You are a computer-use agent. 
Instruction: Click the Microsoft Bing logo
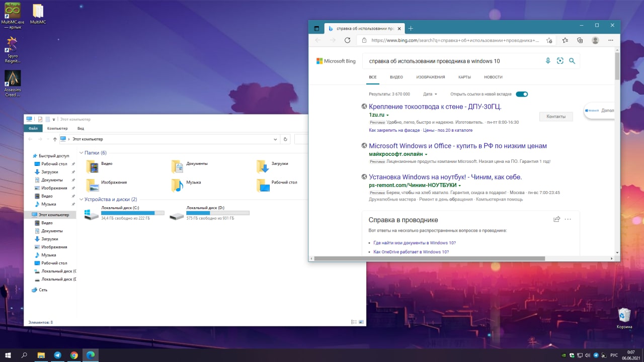(x=336, y=61)
